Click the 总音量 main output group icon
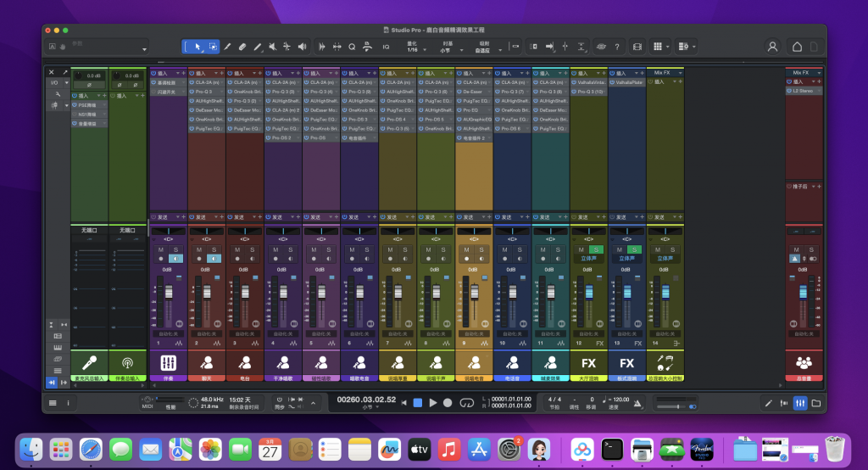868x470 pixels. tap(804, 362)
